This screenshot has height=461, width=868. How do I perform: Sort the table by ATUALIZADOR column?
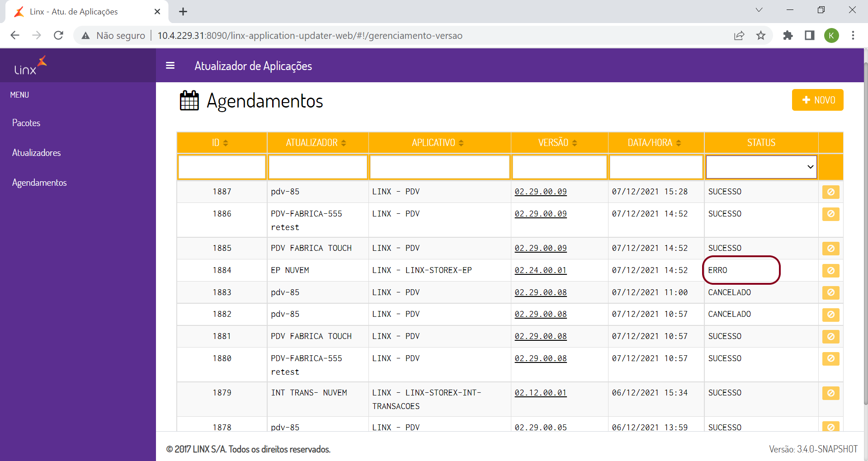point(316,143)
